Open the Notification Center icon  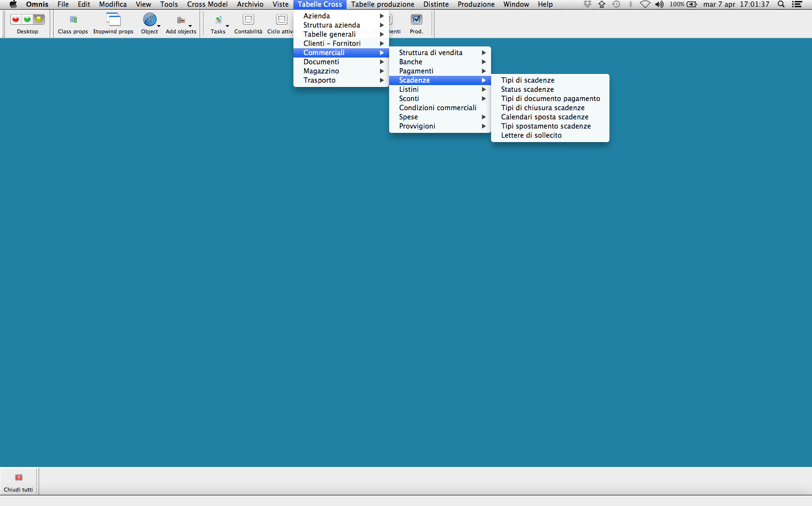[x=797, y=4]
